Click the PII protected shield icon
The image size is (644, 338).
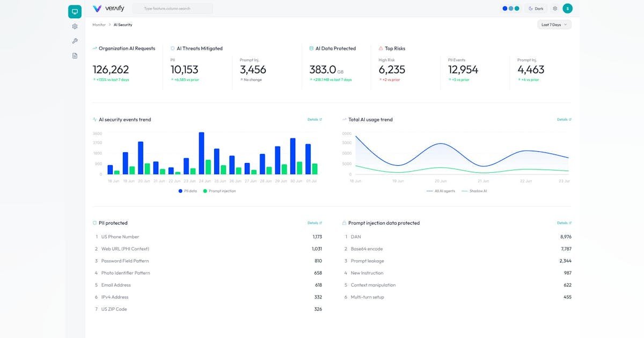click(94, 223)
